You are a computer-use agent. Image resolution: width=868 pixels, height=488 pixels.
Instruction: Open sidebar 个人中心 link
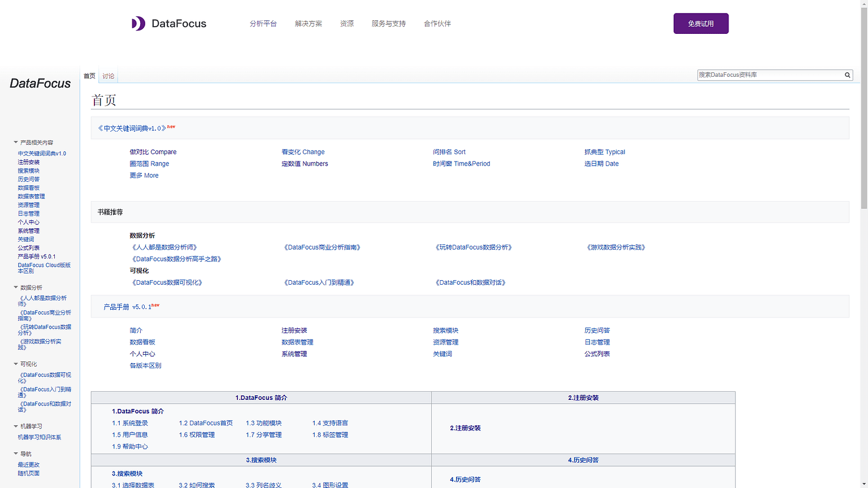tap(28, 222)
